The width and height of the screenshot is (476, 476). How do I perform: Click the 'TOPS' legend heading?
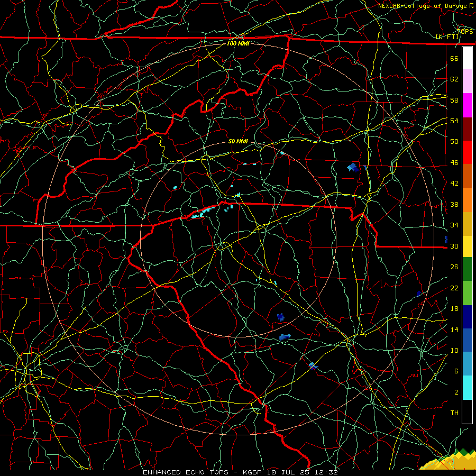(x=465, y=32)
